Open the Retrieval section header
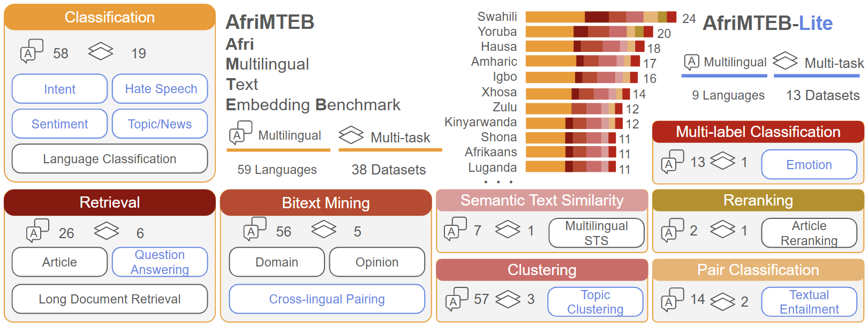Image resolution: width=868 pixels, height=327 pixels. (110, 202)
